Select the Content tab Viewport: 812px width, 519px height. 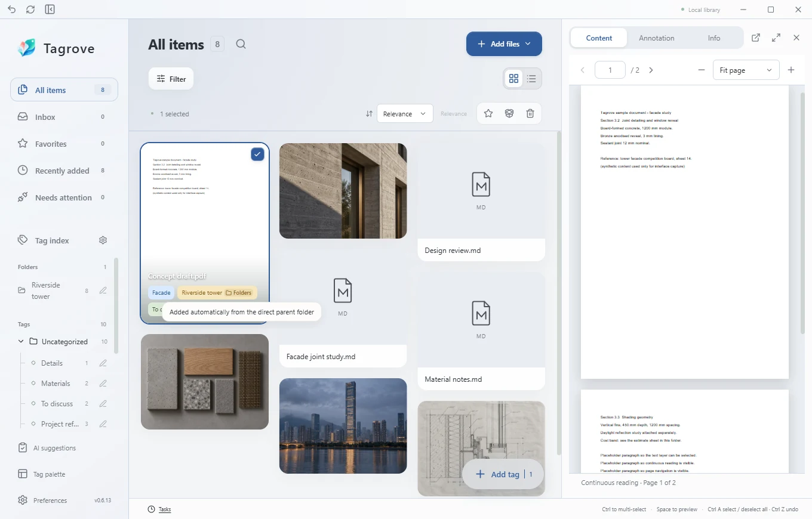pyautogui.click(x=599, y=38)
